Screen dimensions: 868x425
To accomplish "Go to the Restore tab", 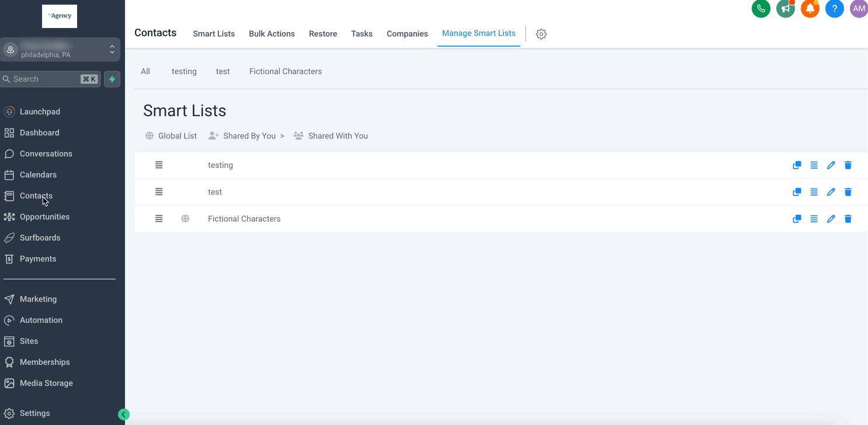I will pyautogui.click(x=323, y=34).
